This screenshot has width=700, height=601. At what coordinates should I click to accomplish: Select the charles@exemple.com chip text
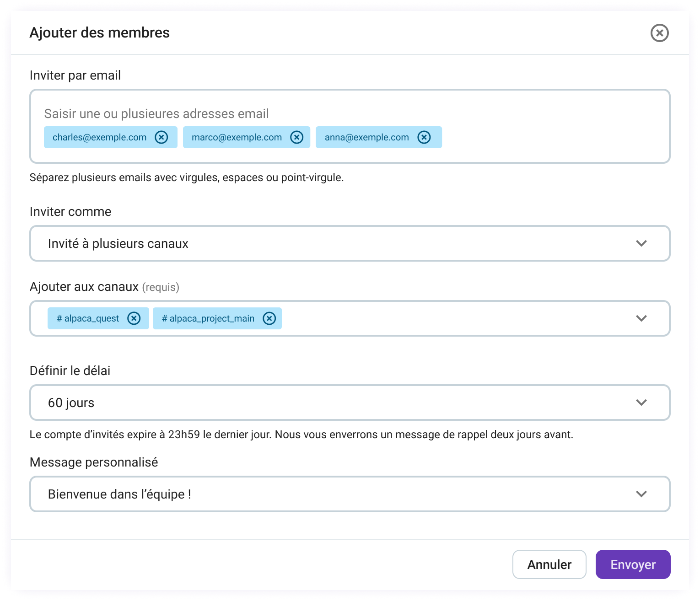(100, 137)
